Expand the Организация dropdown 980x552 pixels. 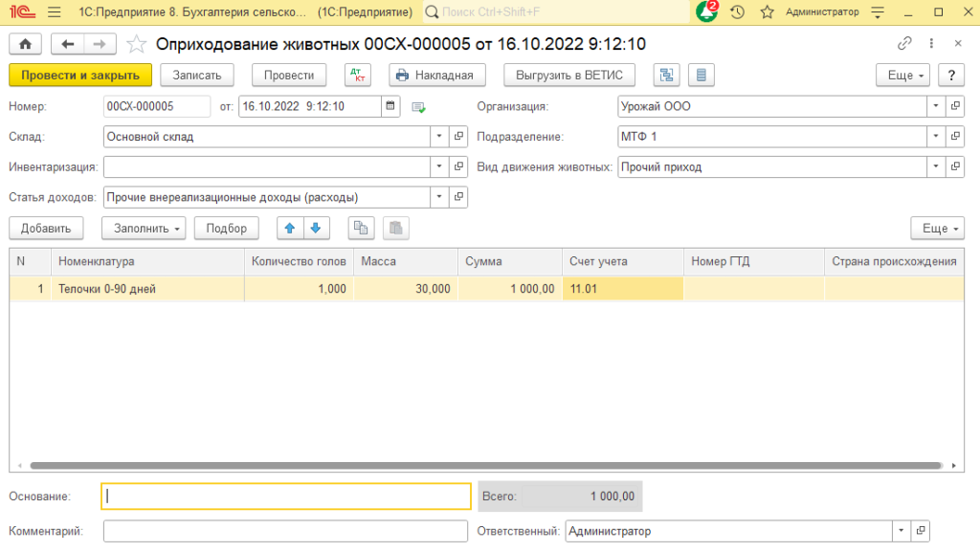click(934, 106)
